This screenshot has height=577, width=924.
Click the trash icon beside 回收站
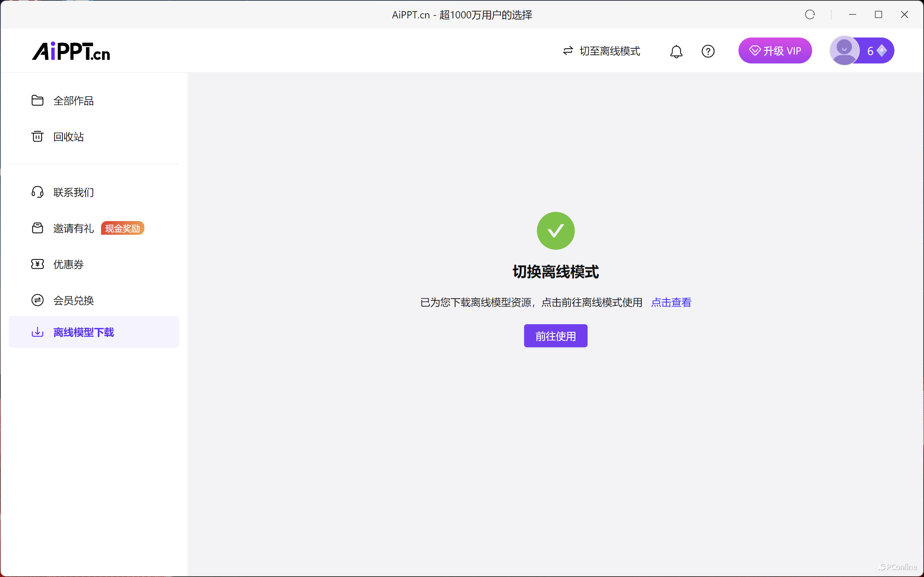[x=38, y=136]
